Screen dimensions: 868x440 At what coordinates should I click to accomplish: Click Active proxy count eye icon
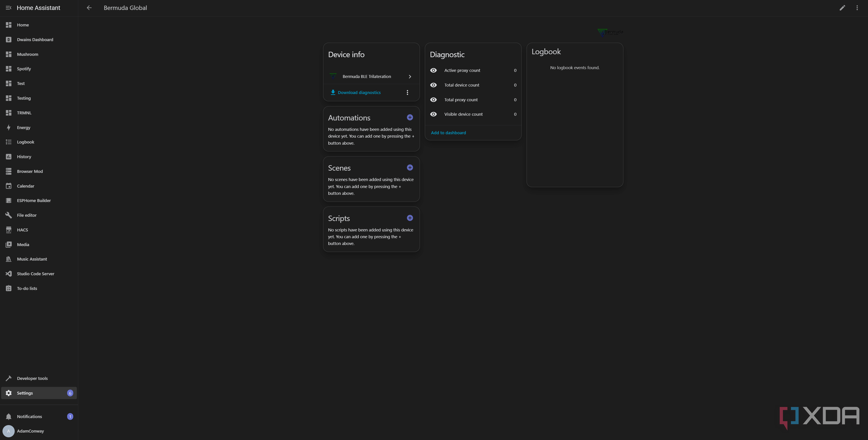[434, 71]
